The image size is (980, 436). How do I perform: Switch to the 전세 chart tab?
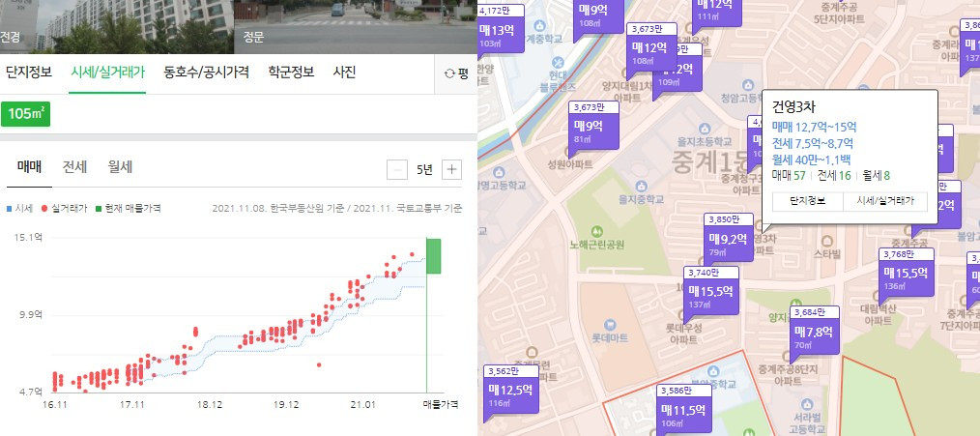coord(74,167)
